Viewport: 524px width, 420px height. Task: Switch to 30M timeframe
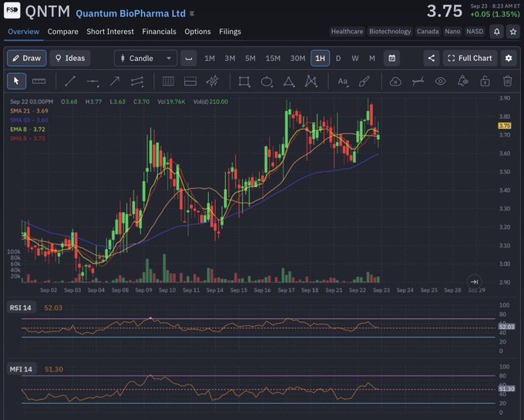click(297, 59)
